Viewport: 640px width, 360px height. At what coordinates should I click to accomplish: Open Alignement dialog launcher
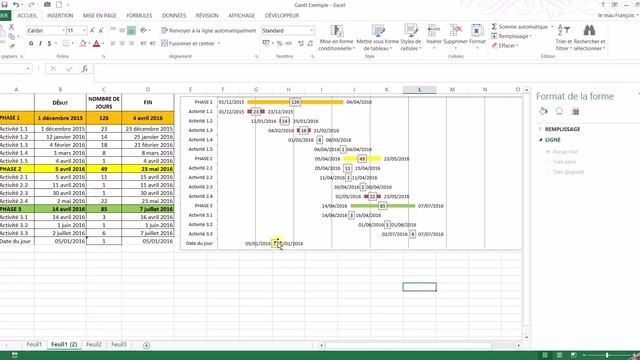pos(256,56)
